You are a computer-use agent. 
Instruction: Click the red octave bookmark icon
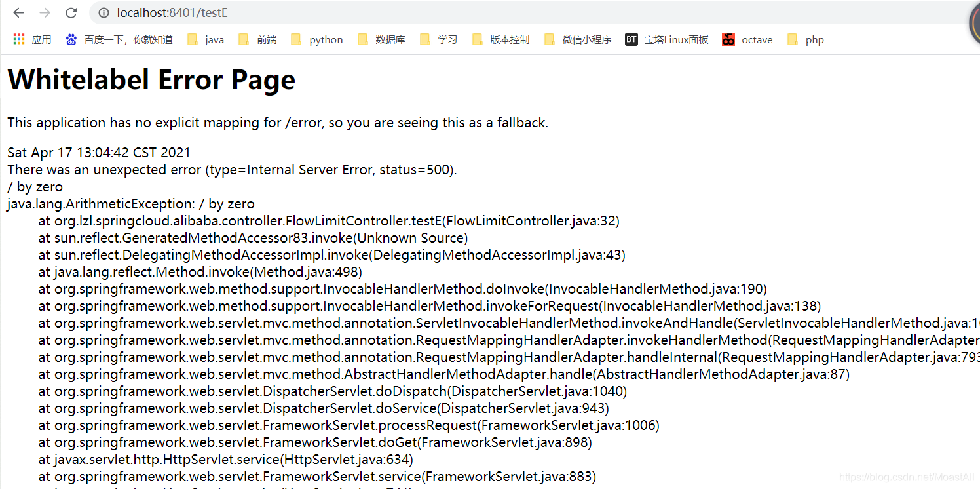tap(728, 40)
